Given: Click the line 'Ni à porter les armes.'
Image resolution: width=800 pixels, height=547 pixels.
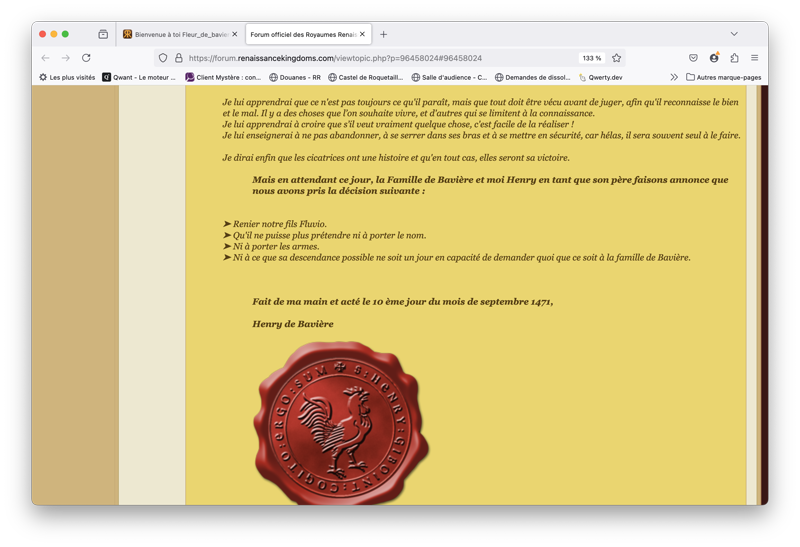Looking at the screenshot, I should 276,246.
